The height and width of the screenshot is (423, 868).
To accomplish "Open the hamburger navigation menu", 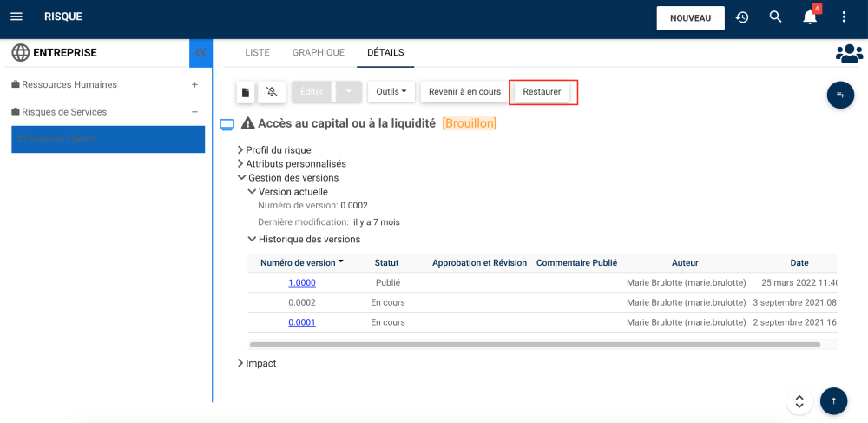I will (16, 17).
